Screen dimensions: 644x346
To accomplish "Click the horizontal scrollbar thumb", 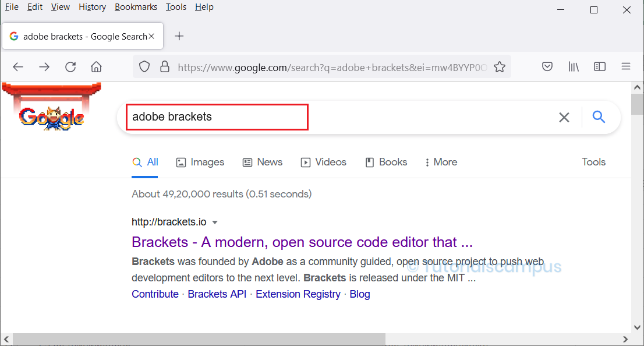I will (x=199, y=340).
